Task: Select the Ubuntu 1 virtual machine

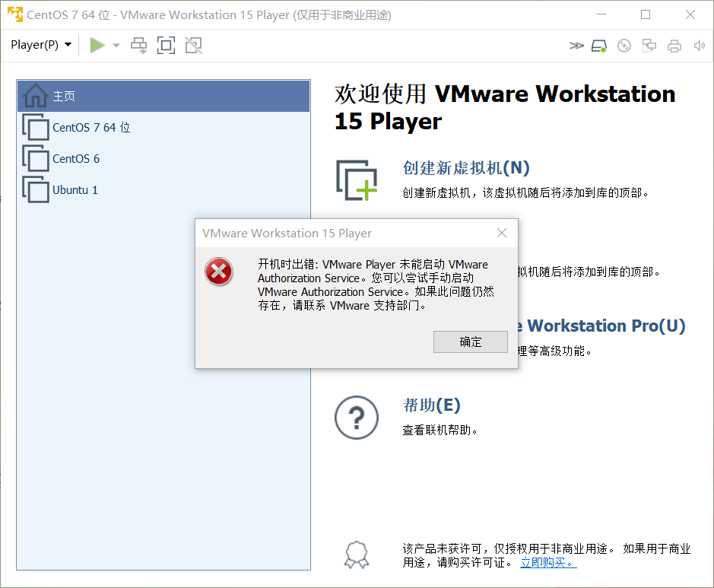Action: click(x=163, y=190)
